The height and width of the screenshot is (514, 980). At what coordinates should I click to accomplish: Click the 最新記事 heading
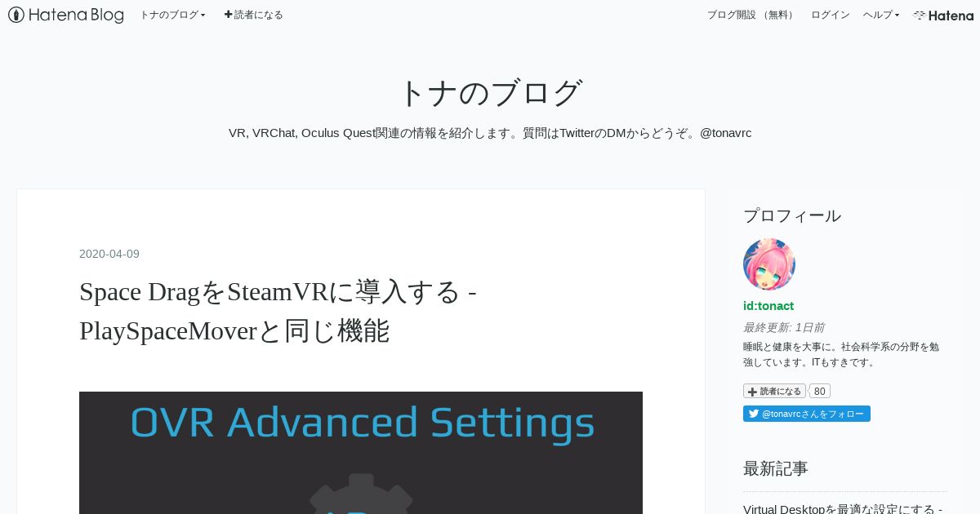[776, 468]
